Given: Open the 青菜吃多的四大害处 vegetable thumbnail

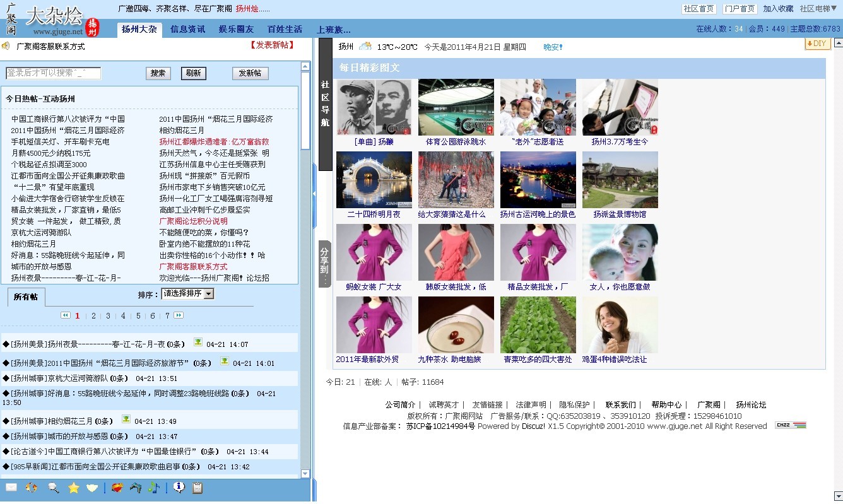Looking at the screenshot, I should pos(538,325).
